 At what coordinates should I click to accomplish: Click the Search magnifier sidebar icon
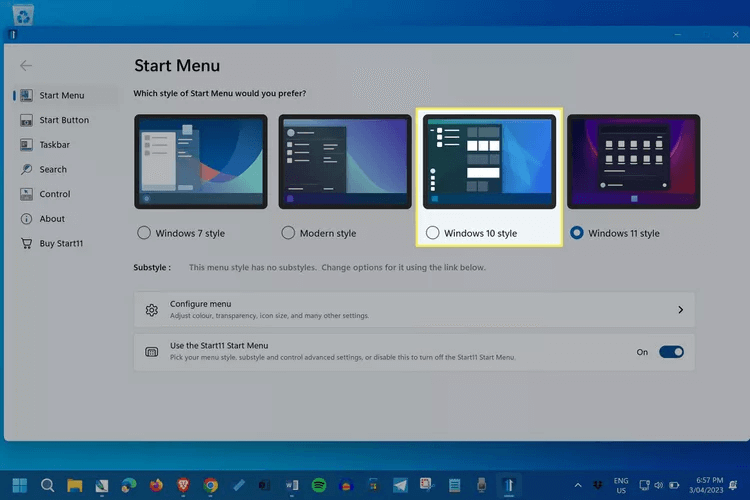tap(26, 169)
